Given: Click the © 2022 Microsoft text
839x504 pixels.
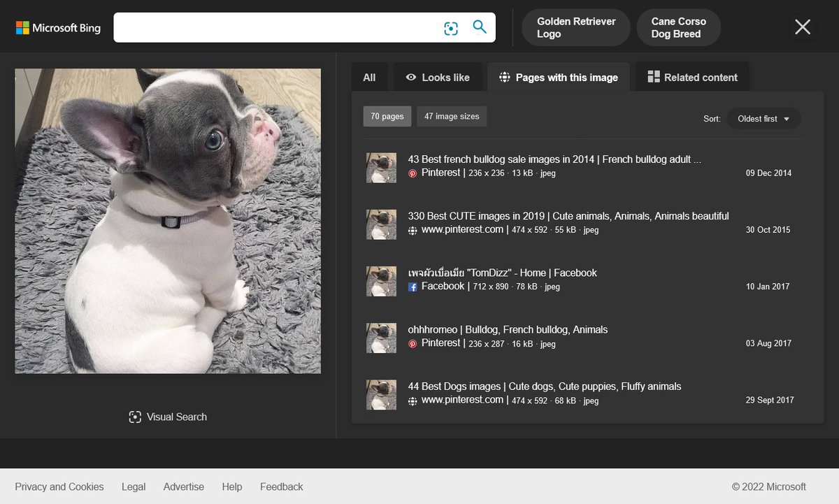Looking at the screenshot, I should (x=769, y=487).
